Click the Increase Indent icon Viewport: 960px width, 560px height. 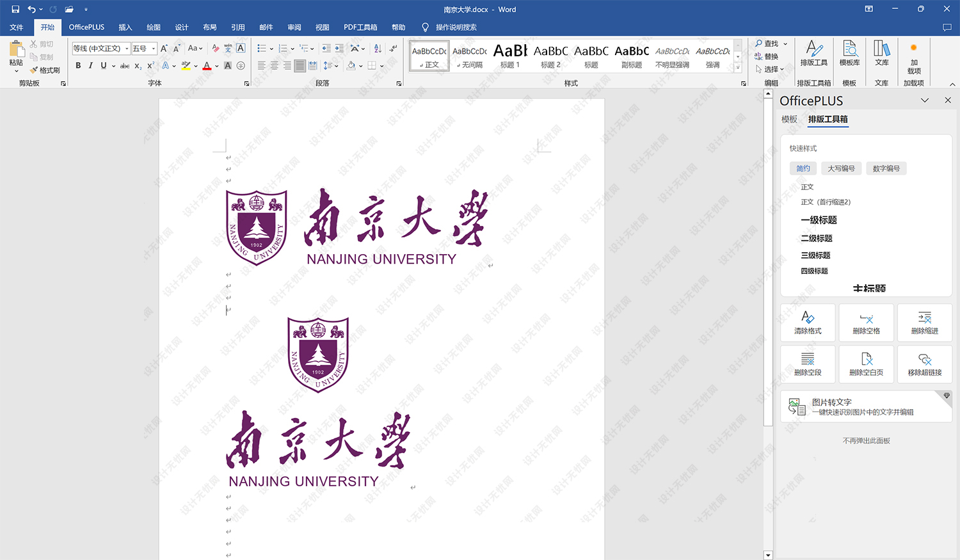point(339,48)
